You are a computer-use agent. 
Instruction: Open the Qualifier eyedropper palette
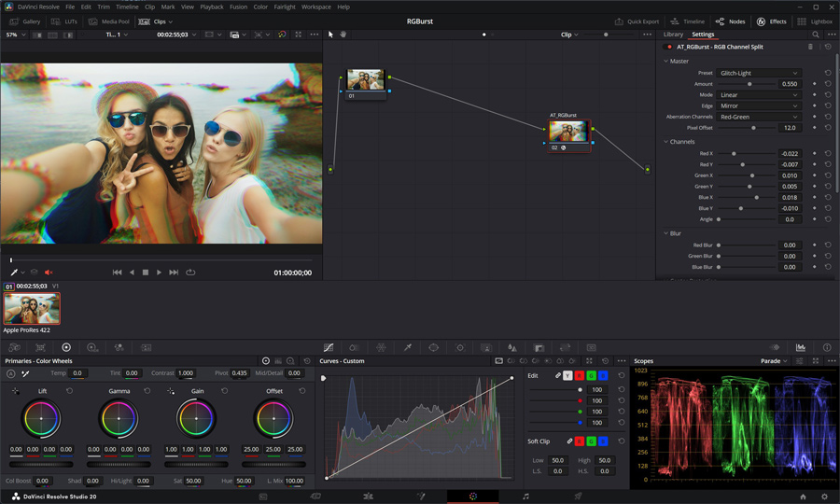tap(408, 347)
